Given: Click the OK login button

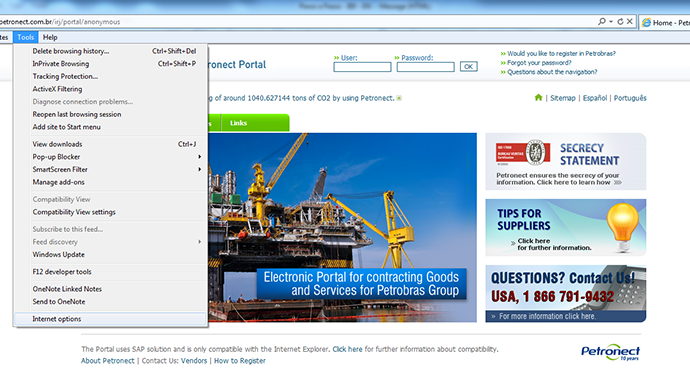Looking at the screenshot, I should coord(469,66).
